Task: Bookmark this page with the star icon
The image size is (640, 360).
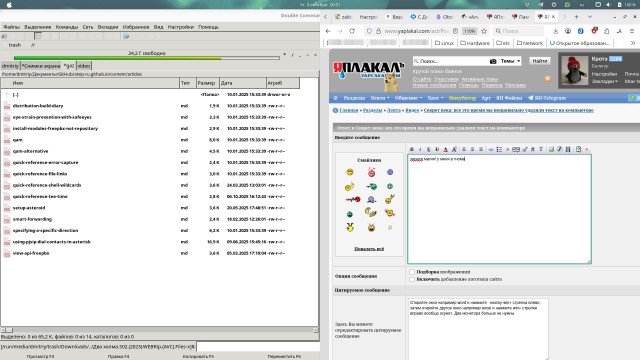Action: point(484,31)
